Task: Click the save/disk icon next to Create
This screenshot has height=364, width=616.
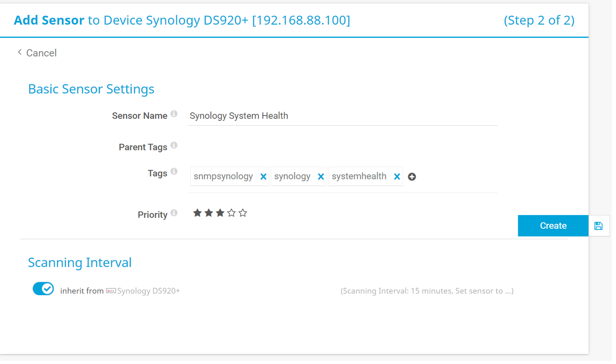Action: tap(599, 225)
